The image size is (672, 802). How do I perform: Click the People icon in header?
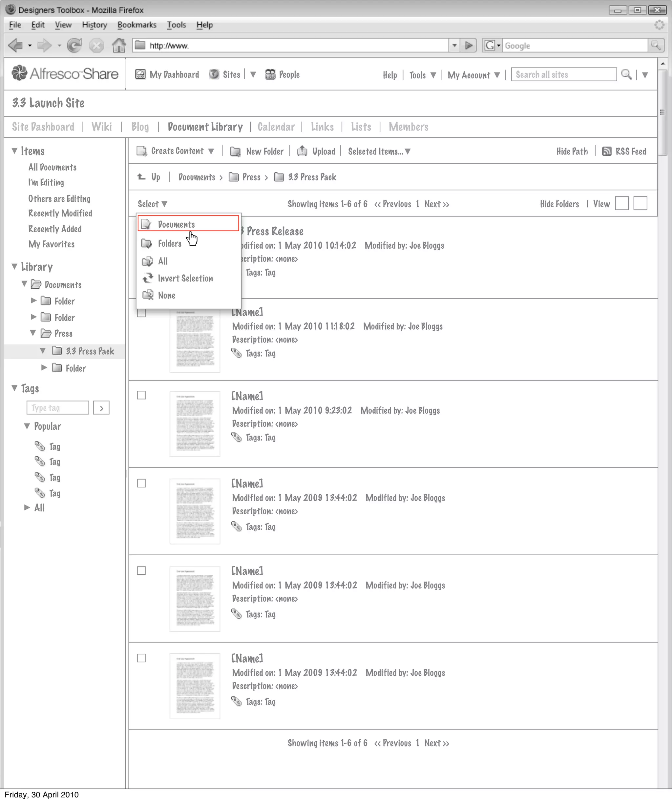click(x=270, y=74)
